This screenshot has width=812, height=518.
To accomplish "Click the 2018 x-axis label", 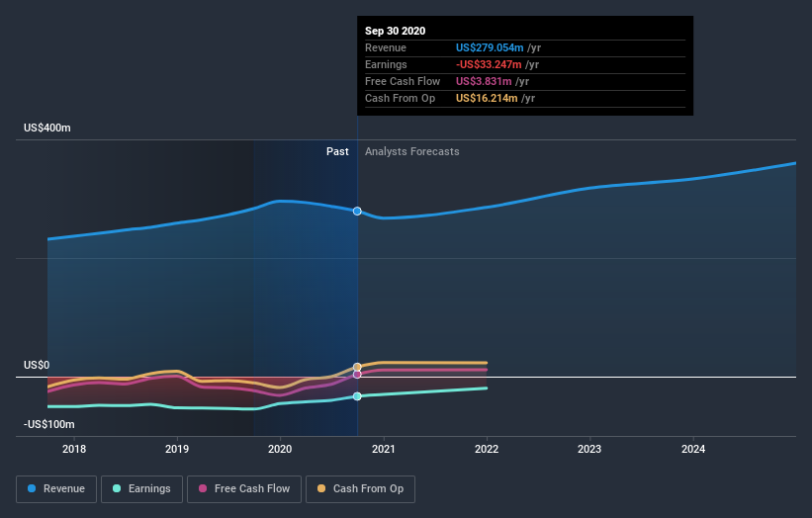I will (74, 449).
